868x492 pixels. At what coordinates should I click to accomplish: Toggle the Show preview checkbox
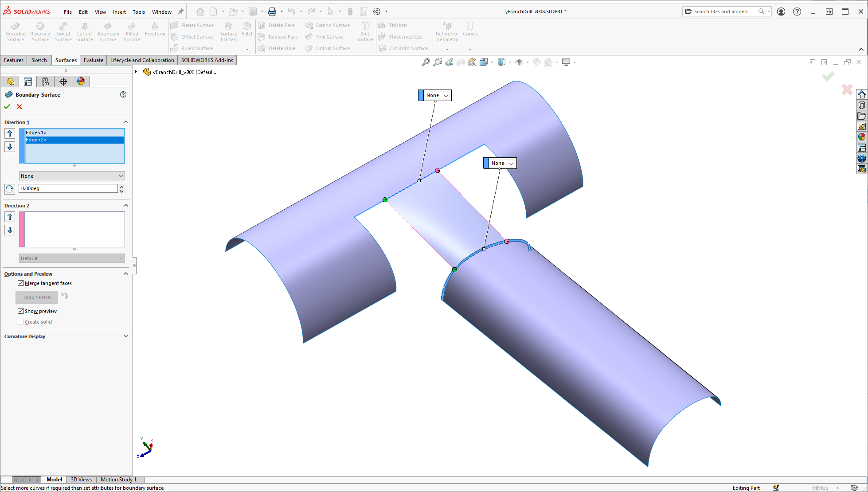[x=21, y=311]
